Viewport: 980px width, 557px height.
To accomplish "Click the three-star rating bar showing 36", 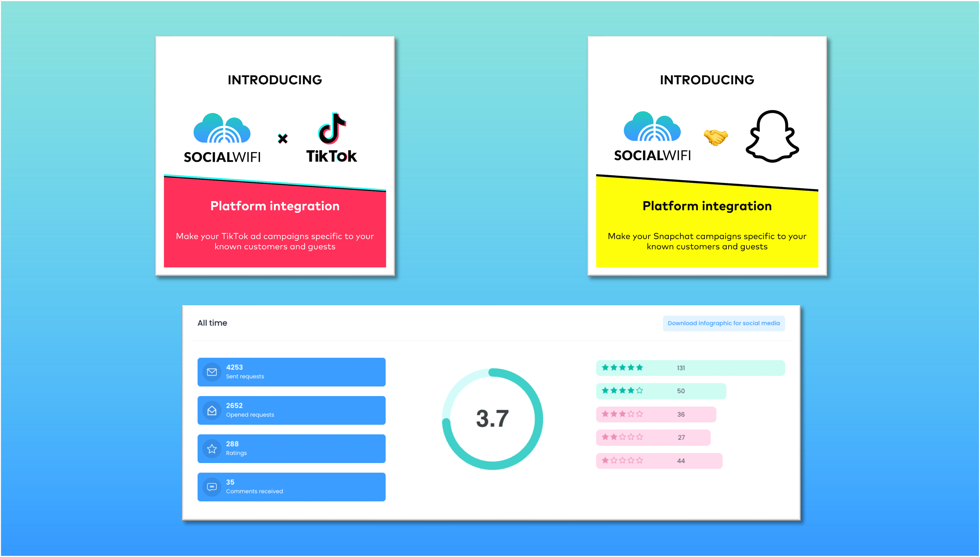I will click(x=656, y=414).
